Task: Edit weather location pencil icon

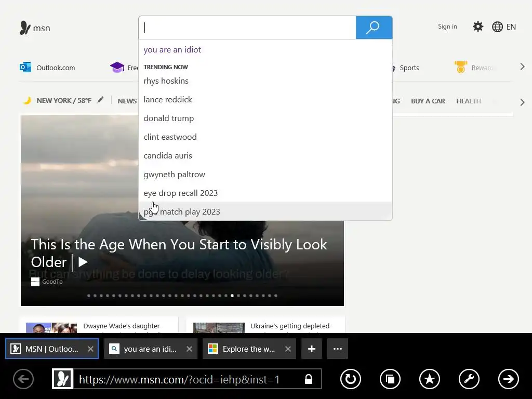Action: coord(100,100)
